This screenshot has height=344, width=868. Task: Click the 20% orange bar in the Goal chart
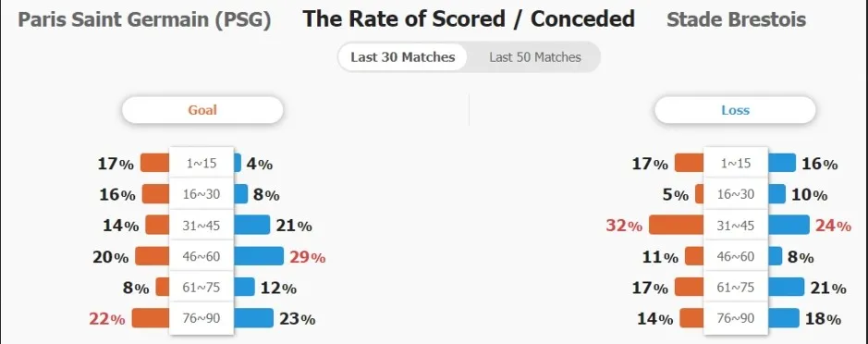[153, 256]
